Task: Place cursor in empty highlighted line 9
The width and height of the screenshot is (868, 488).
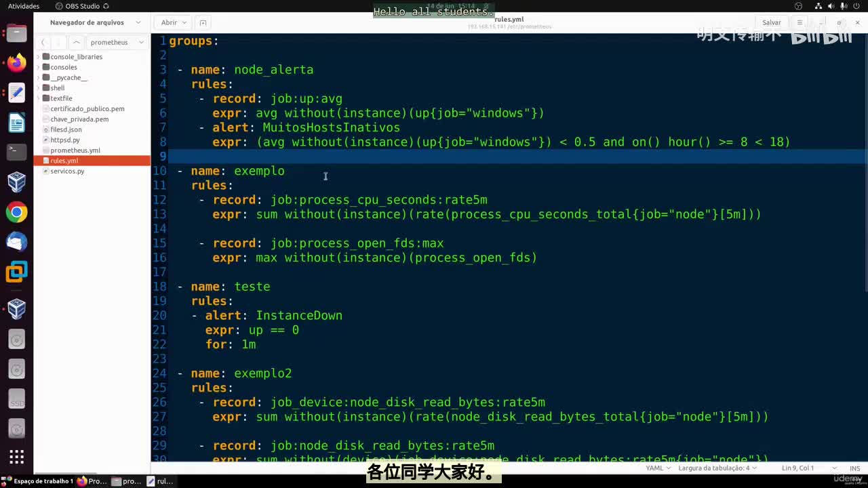Action: tap(517, 157)
